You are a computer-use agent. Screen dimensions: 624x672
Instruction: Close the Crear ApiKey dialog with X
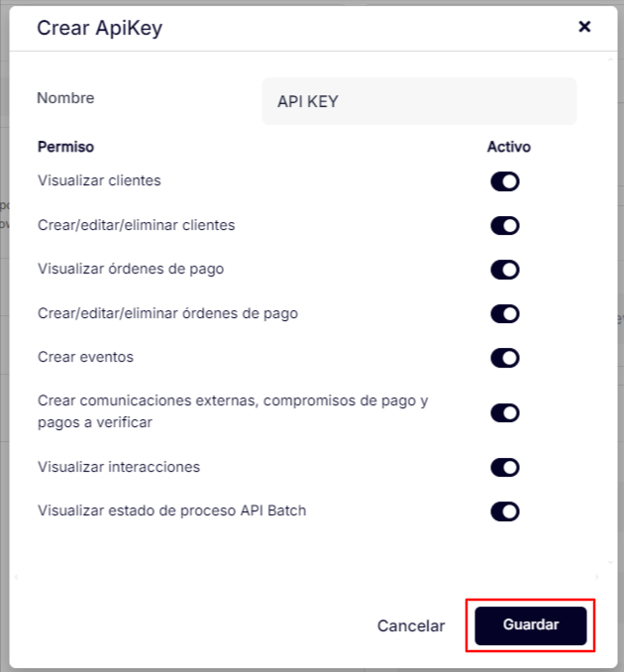[584, 27]
